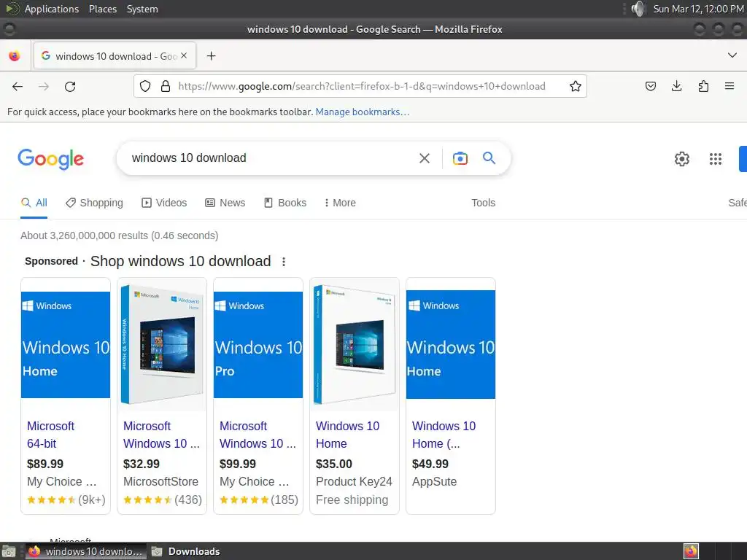Screen dimensions: 747x560
Task: Click Windows 10 Pro product image
Action: click(258, 344)
